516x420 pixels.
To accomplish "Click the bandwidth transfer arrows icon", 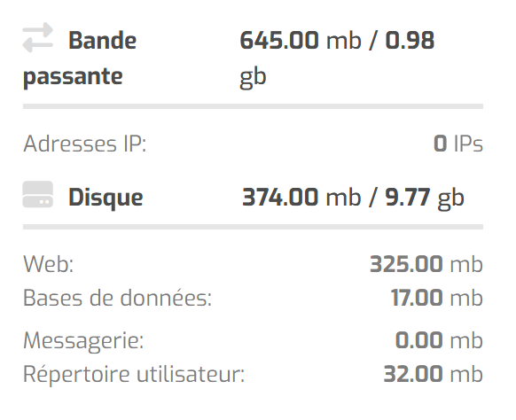I will tap(38, 37).
